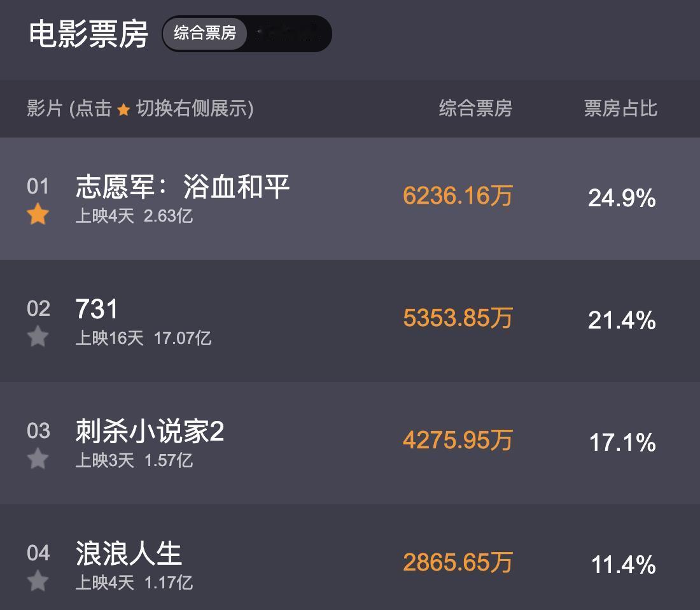
Task: Click the 票房占比 column header
Action: (x=620, y=109)
